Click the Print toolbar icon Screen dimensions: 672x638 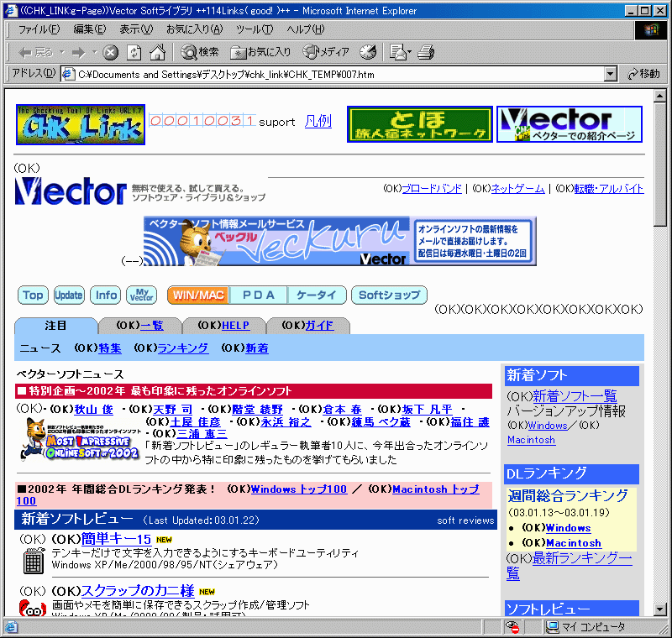[426, 53]
